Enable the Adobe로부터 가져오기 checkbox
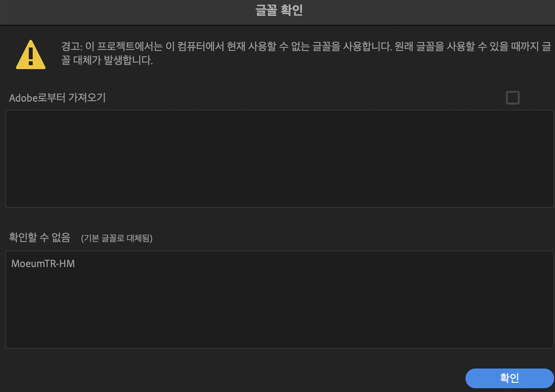555x392 pixels. [513, 98]
